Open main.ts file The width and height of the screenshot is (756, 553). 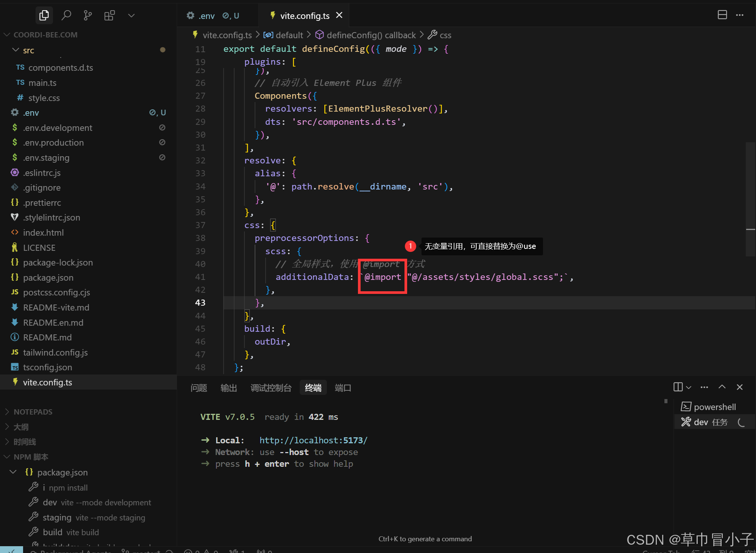click(89, 83)
